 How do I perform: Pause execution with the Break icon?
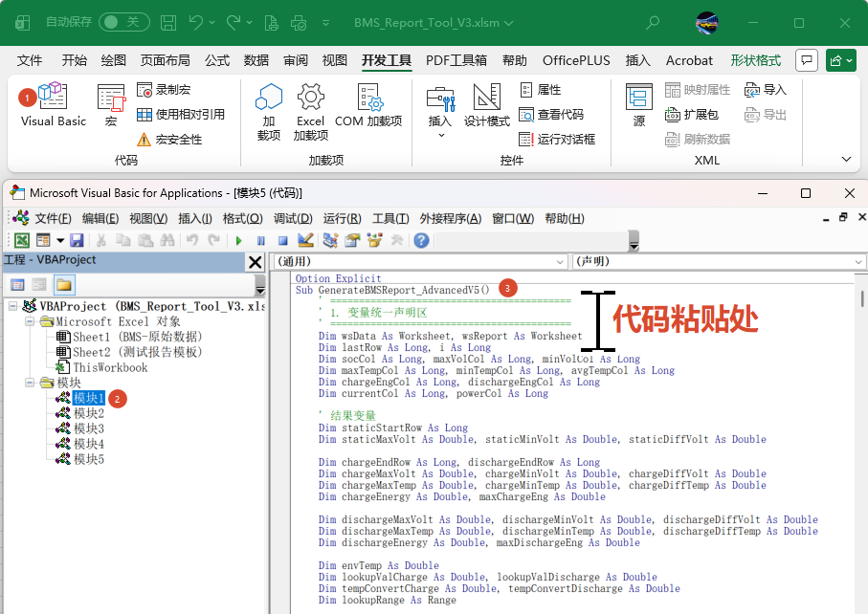pos(260,240)
